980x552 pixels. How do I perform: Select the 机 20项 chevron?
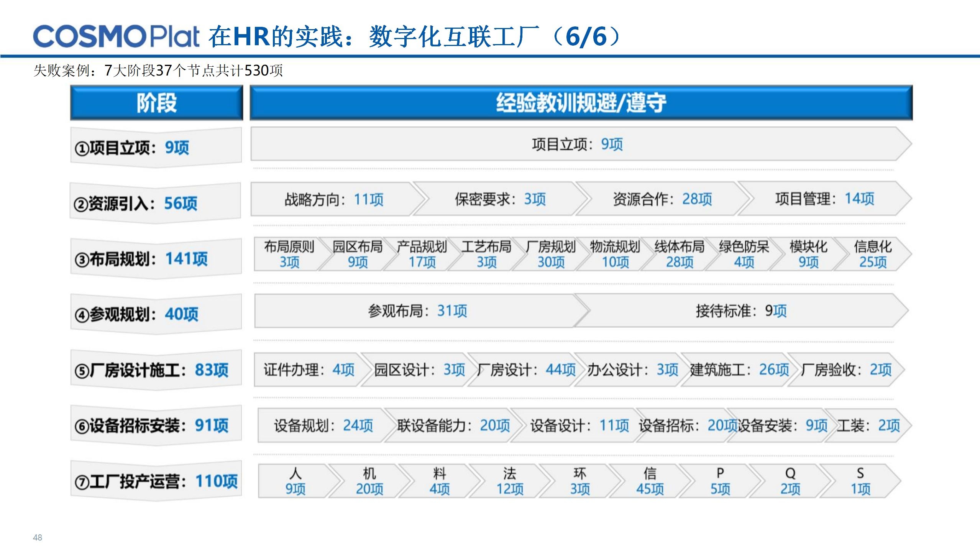pos(369,481)
